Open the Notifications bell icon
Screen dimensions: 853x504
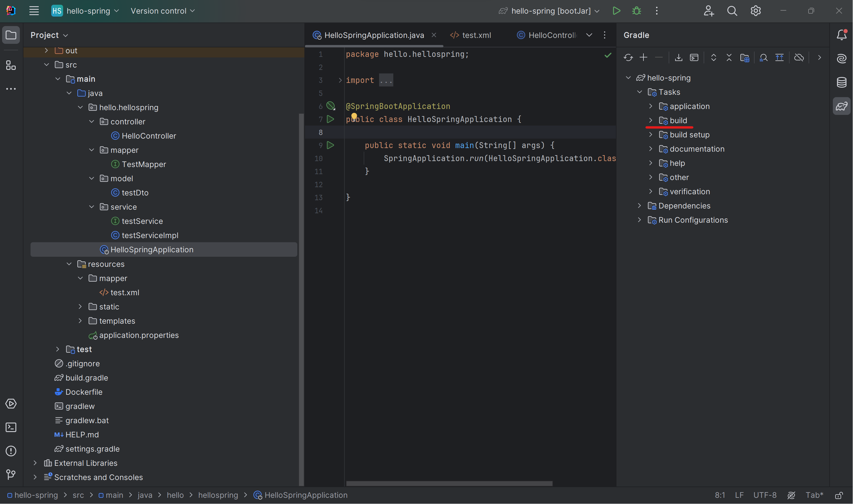[841, 35]
